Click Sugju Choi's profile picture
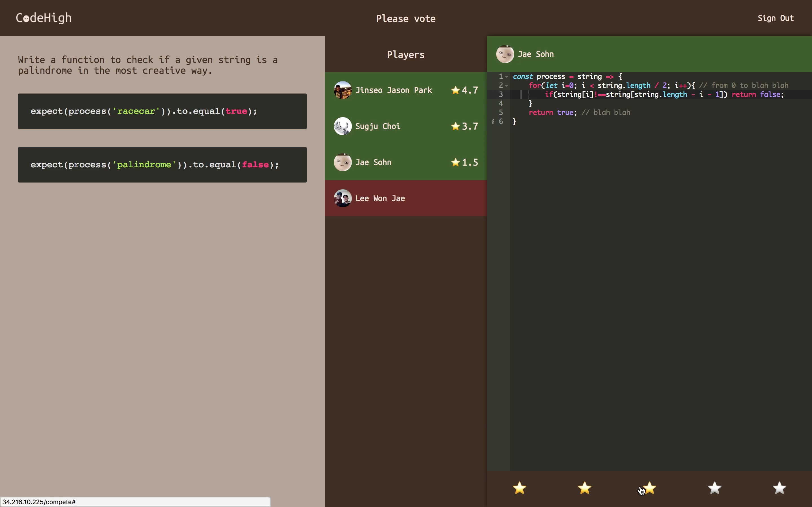 343,126
